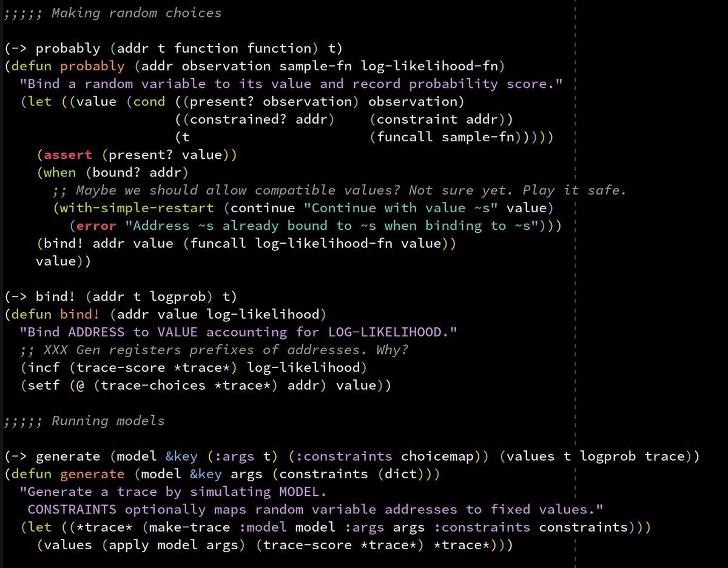Click 'trace-choices' in the setf form
This screenshot has height=568, width=728.
pos(153,385)
